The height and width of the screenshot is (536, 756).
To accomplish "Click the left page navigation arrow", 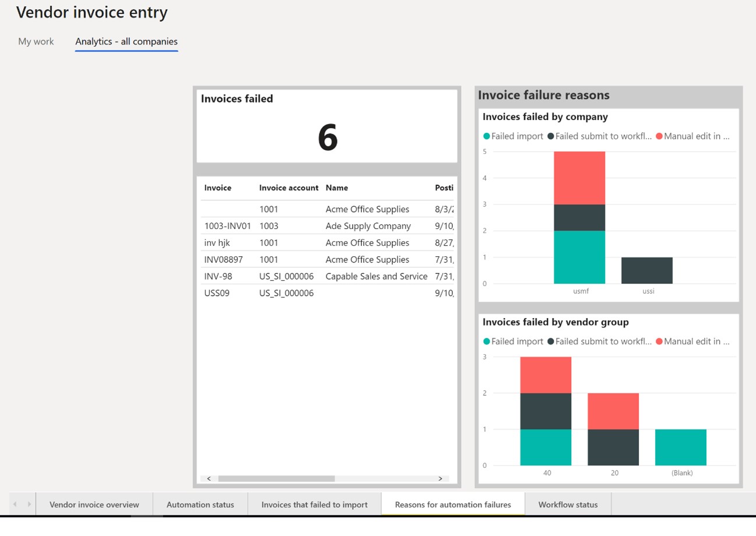I will click(x=14, y=504).
